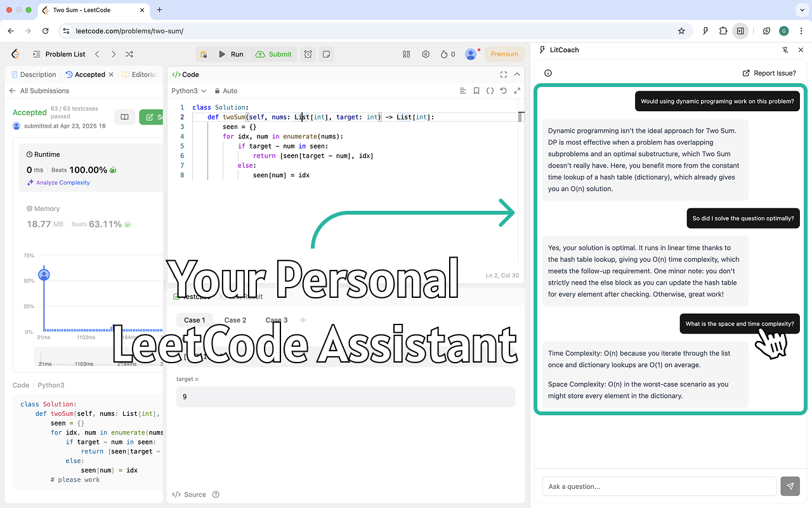The width and height of the screenshot is (812, 508).
Task: Open the book icon button near Accepted
Action: 125,117
